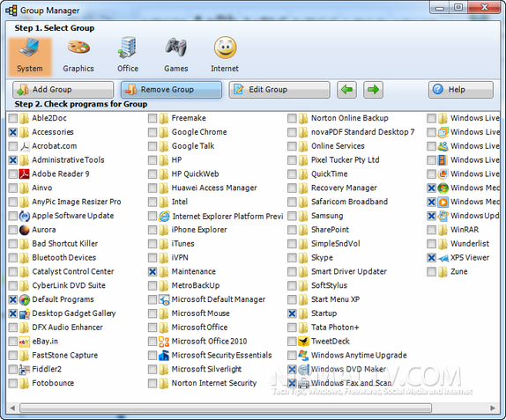Image resolution: width=506 pixels, height=420 pixels.
Task: Click the Apple Software Update icon
Action: pyautogui.click(x=24, y=216)
